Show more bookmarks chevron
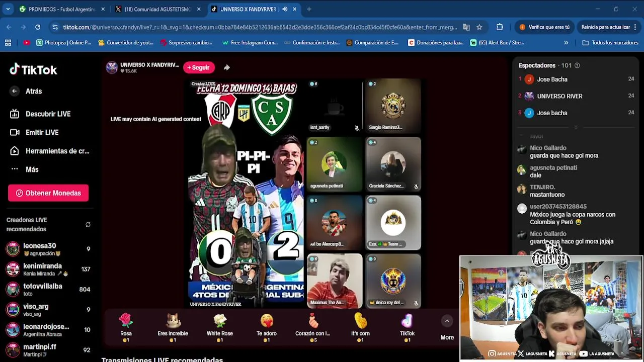 coord(566,43)
